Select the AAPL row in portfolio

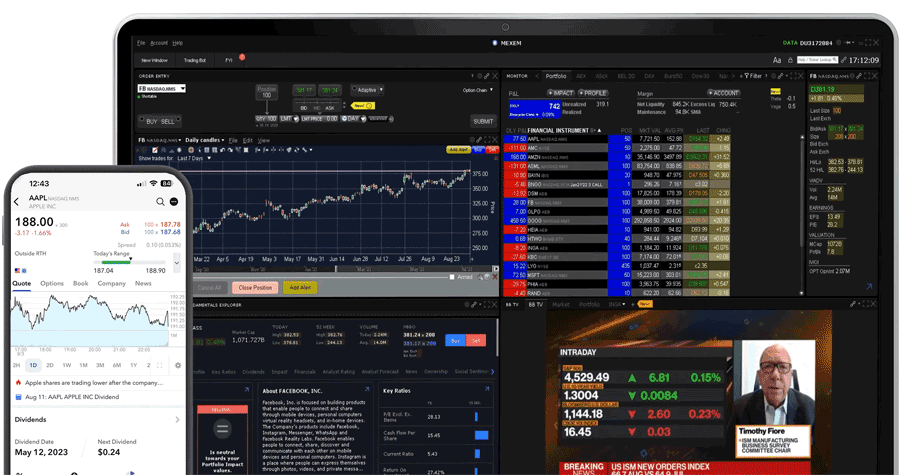[617, 139]
